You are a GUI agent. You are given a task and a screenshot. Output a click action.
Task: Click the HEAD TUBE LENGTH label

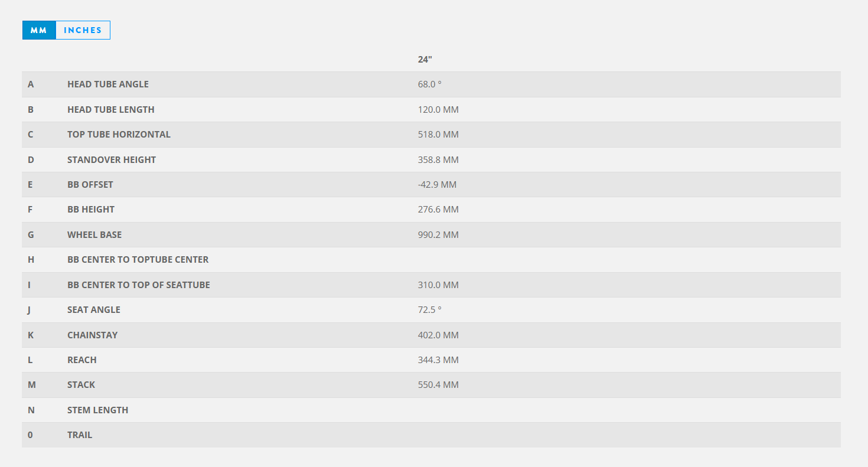(x=111, y=110)
